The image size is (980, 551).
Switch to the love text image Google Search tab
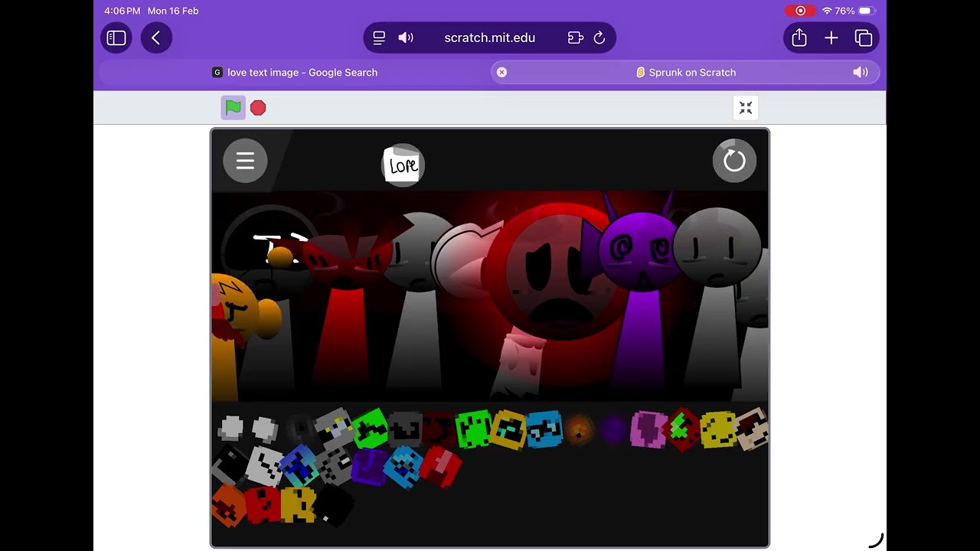click(x=295, y=72)
